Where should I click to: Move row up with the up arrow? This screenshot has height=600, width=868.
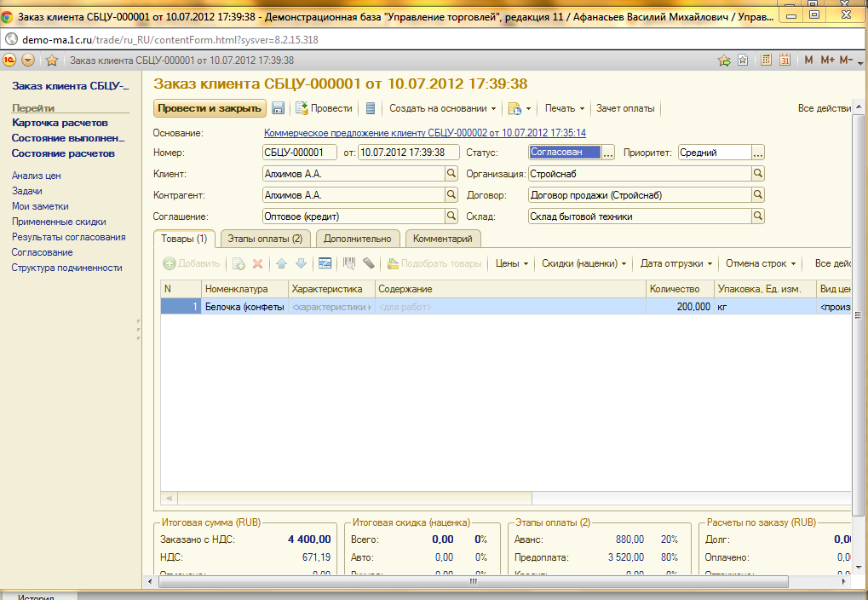click(x=282, y=263)
